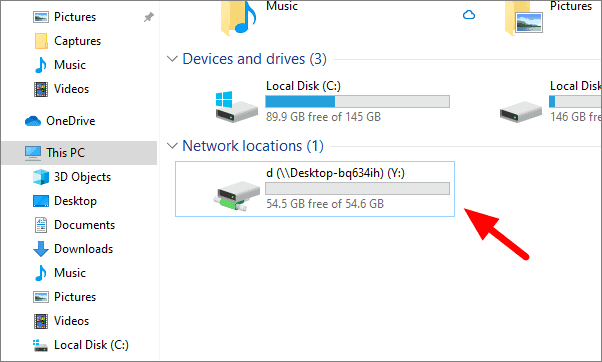This screenshot has width=602, height=362.
Task: Click the pin icon next to Pictures
Action: coord(149,17)
